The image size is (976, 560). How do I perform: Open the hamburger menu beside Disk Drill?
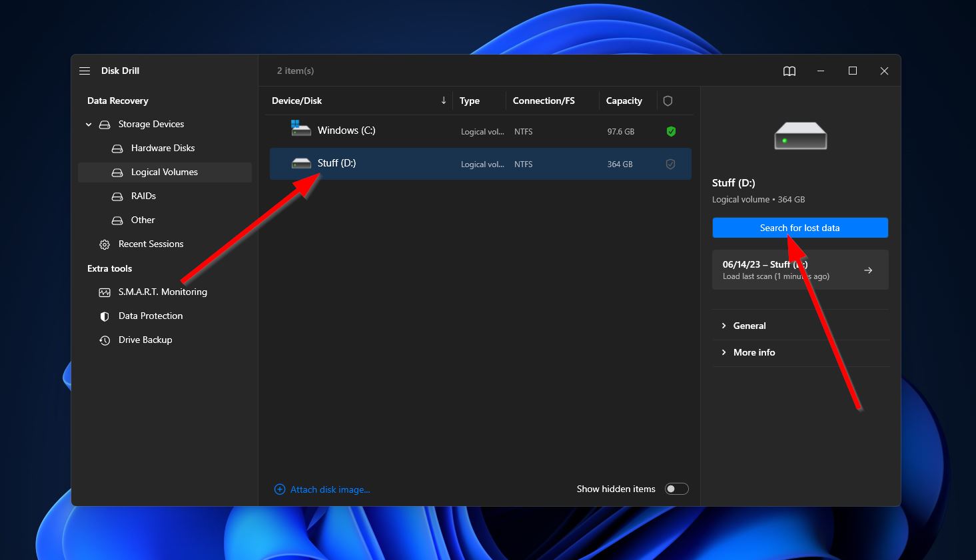pos(85,71)
